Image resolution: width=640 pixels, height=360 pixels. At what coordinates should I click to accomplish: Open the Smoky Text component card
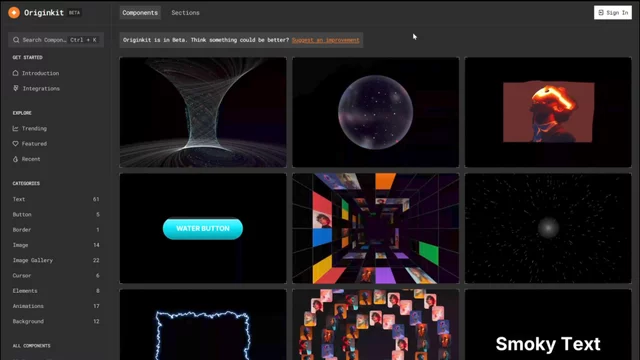click(548, 325)
